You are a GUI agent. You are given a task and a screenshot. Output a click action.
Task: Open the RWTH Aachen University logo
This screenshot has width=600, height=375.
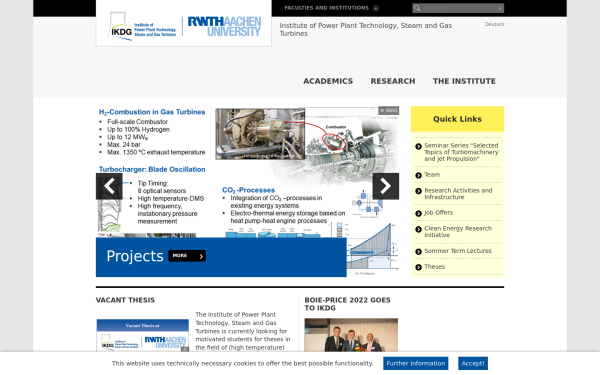click(x=225, y=26)
